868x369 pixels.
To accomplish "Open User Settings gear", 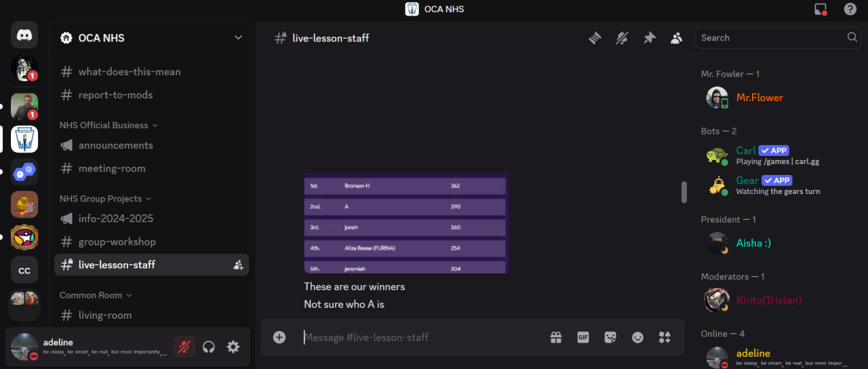I will pos(233,347).
